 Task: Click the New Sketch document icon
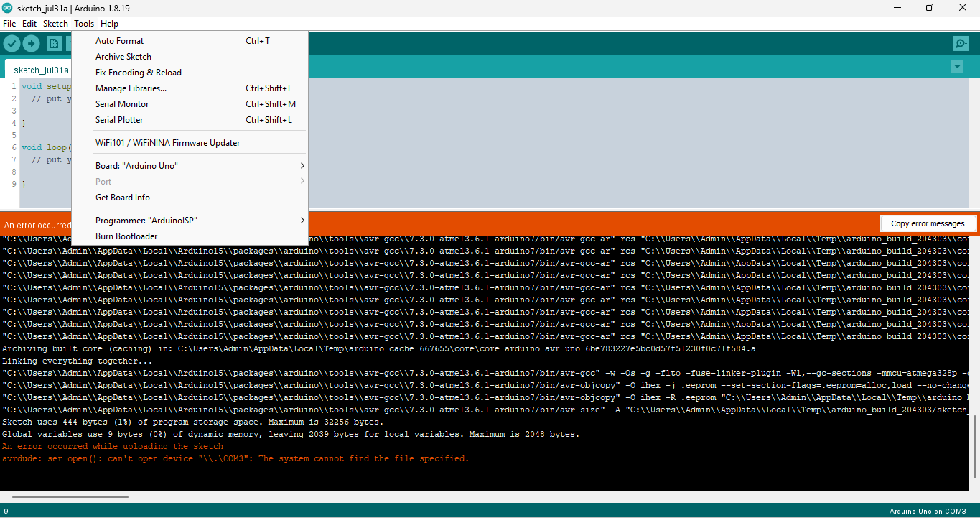pyautogui.click(x=54, y=43)
